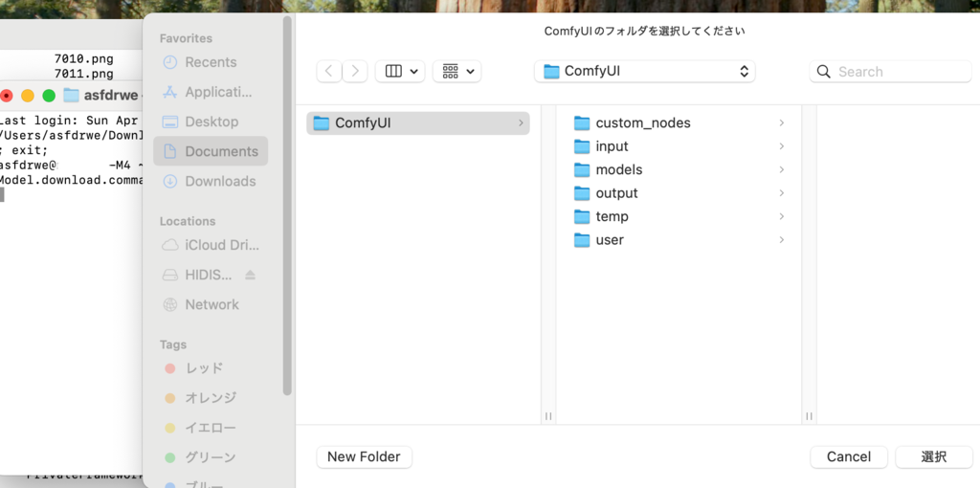
Task: Open the ComfyUI location path popup
Action: pos(644,71)
